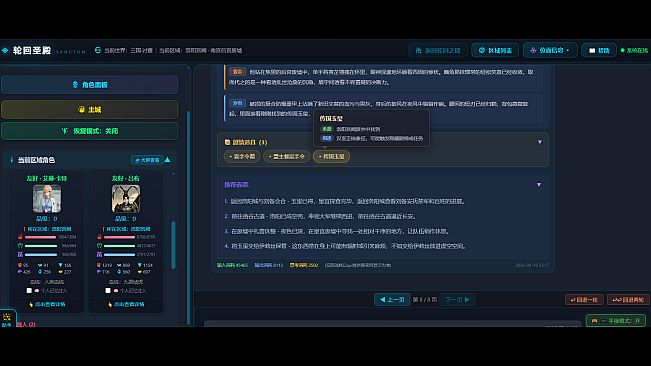
Task: Toggle 恢复模式 recovery mode button
Action: point(90,131)
